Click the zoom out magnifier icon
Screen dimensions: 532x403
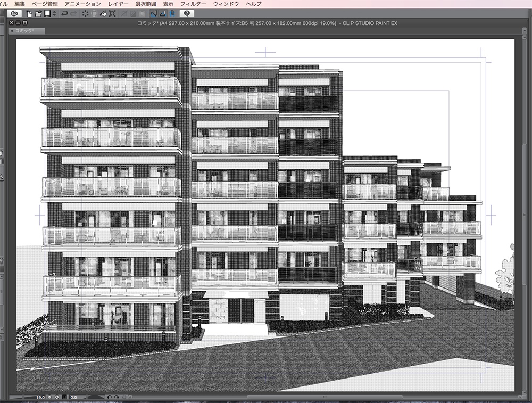(x=49, y=397)
